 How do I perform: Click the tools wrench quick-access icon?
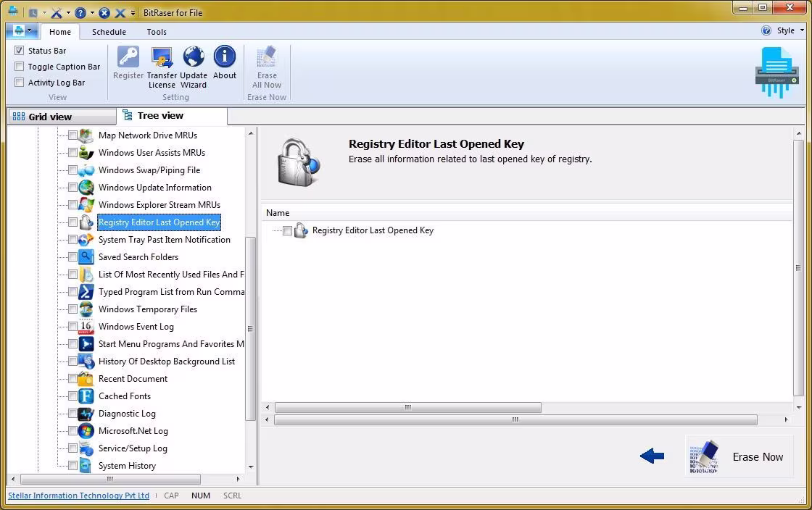pyautogui.click(x=57, y=12)
